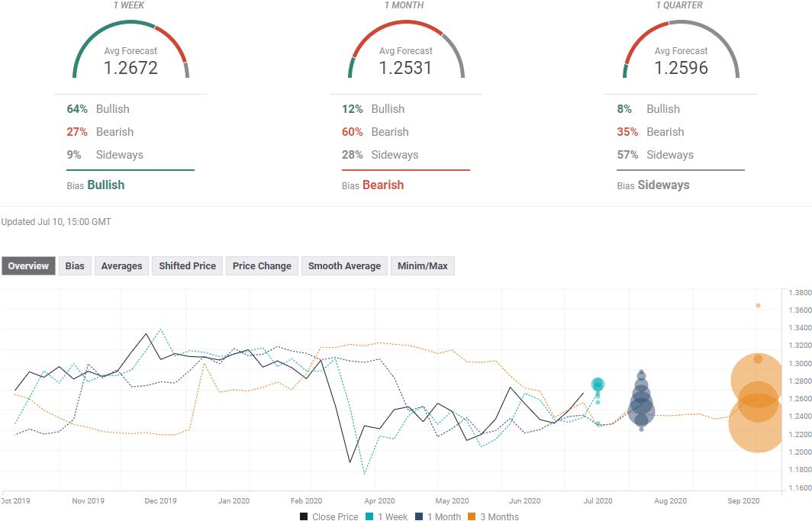Open the Overview tab
The width and height of the screenshot is (812, 521).
(28, 266)
